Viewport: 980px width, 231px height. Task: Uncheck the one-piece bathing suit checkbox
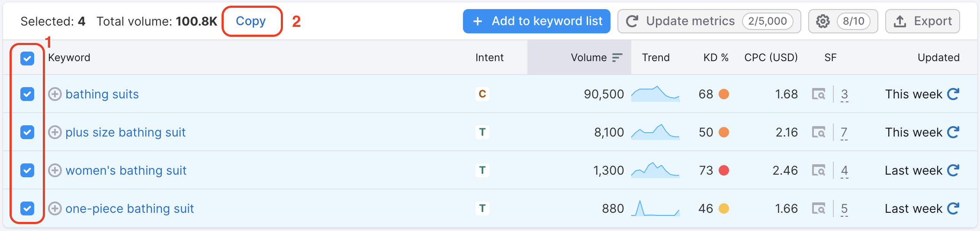[x=27, y=208]
